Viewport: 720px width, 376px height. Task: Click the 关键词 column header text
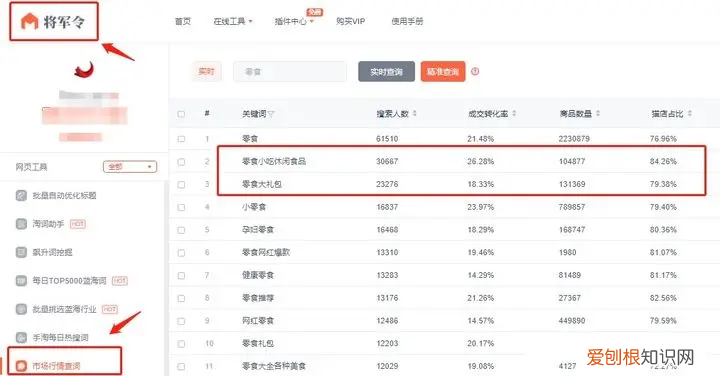(x=254, y=114)
